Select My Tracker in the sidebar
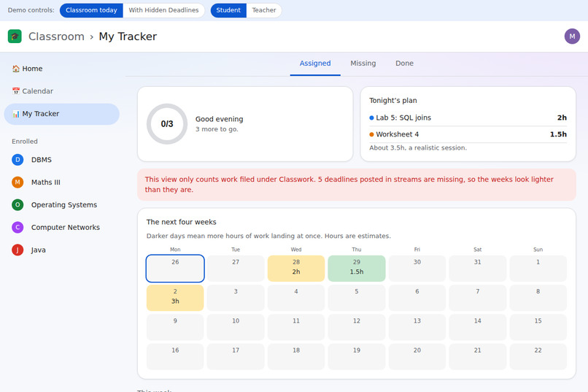Screen dimensions: 588x392 61,114
